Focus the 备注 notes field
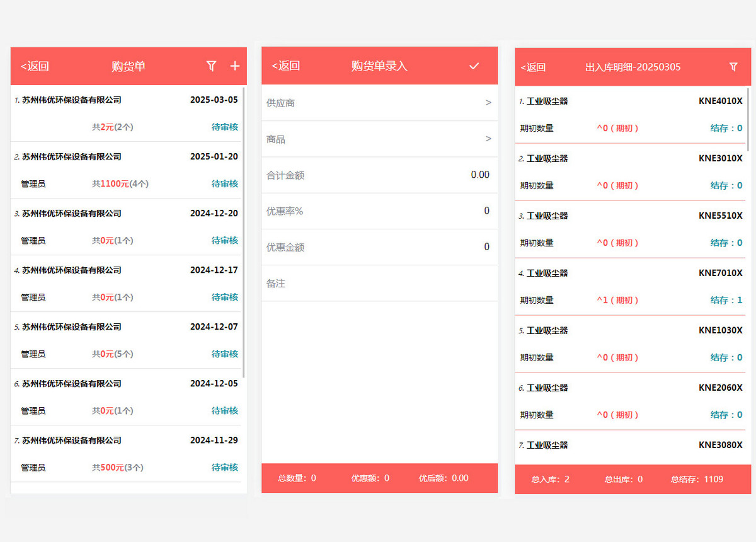The image size is (756, 542). pyautogui.click(x=379, y=284)
